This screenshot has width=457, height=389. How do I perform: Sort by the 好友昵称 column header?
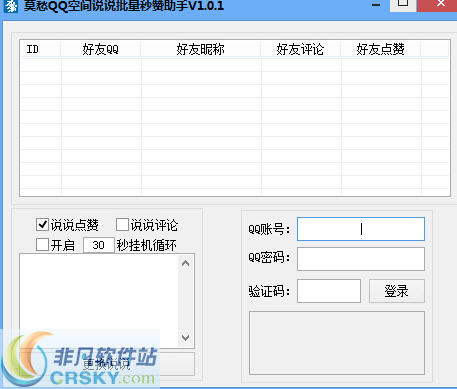coord(201,49)
